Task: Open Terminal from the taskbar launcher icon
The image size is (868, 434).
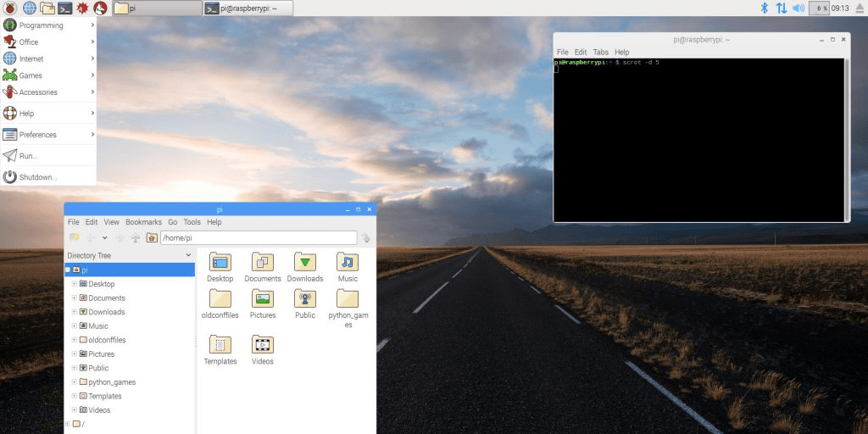Action: tap(65, 8)
